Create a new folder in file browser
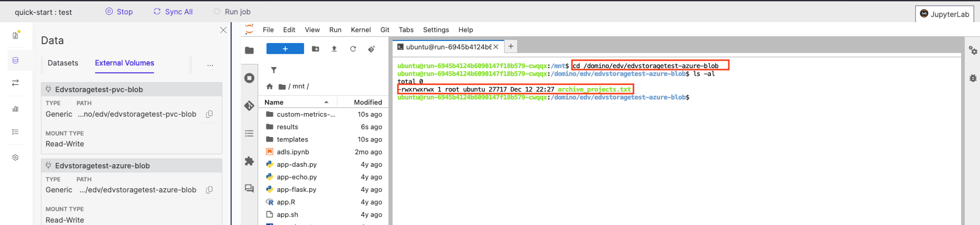 click(x=315, y=49)
